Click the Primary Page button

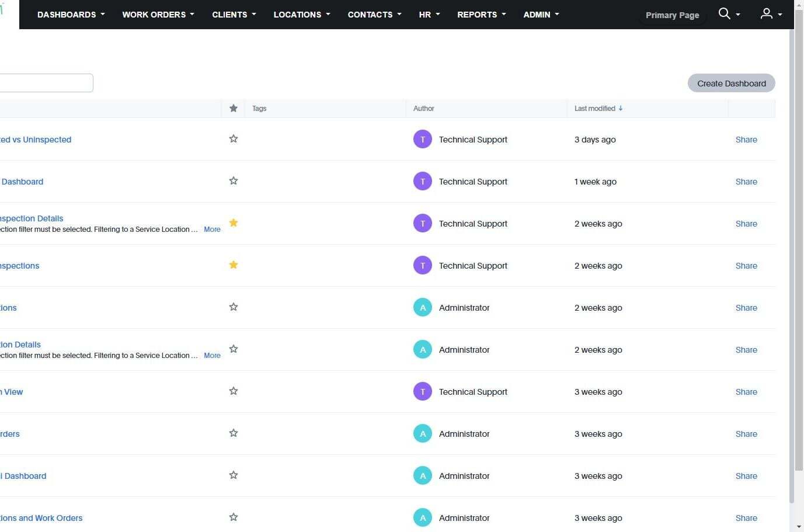[672, 15]
